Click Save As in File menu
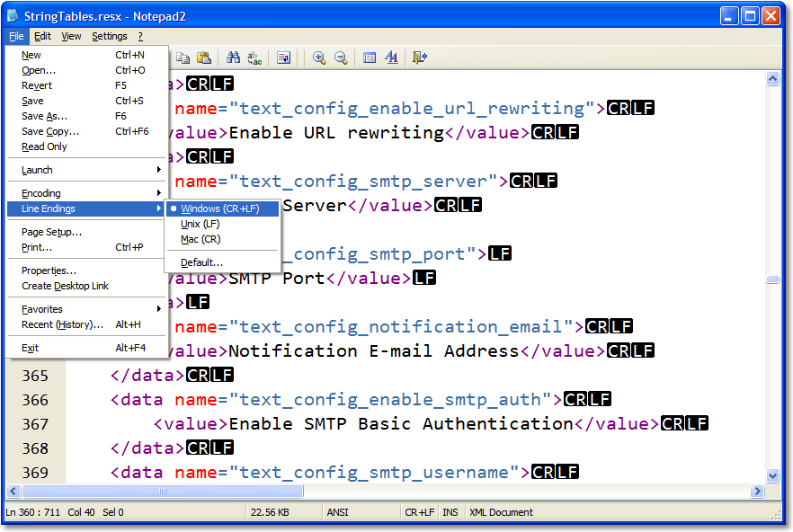This screenshot has height=532, width=793. click(x=44, y=116)
